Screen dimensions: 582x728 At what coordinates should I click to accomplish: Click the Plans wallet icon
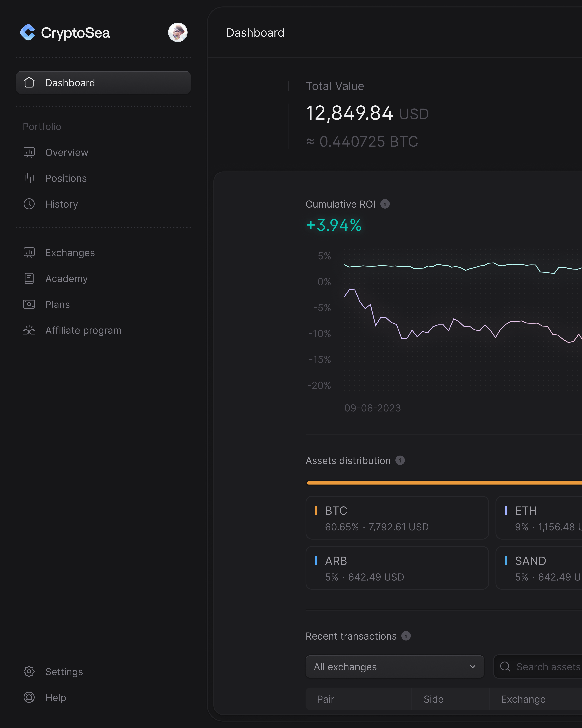click(x=29, y=304)
